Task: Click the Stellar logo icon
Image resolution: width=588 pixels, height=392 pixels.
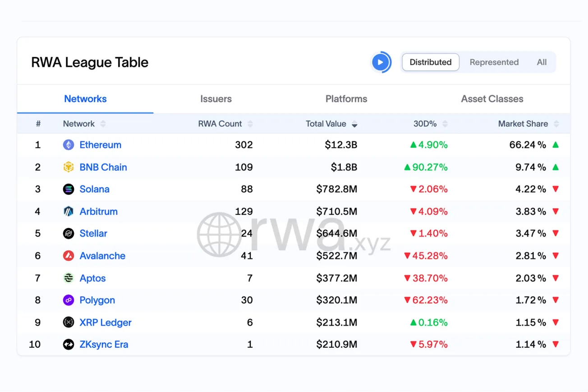Action: tap(68, 234)
